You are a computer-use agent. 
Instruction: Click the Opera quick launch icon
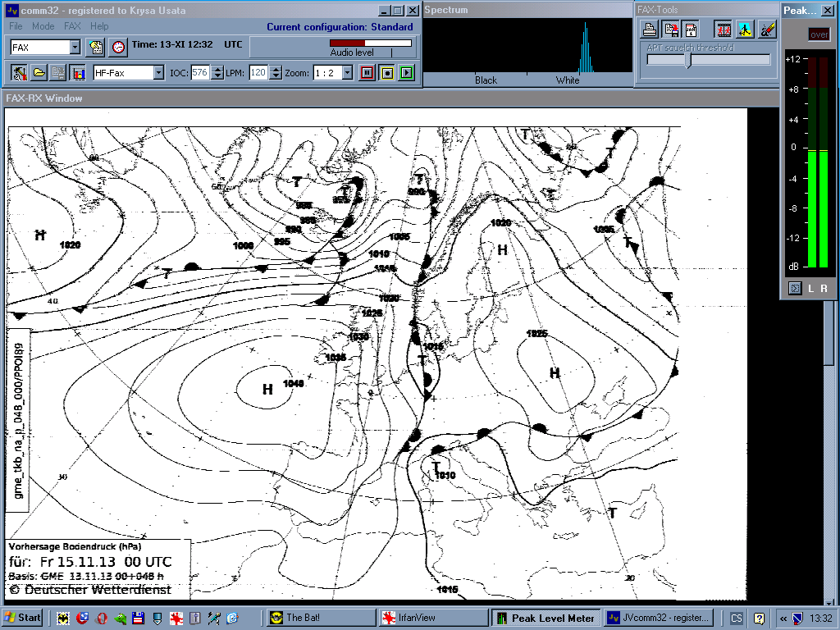click(101, 619)
